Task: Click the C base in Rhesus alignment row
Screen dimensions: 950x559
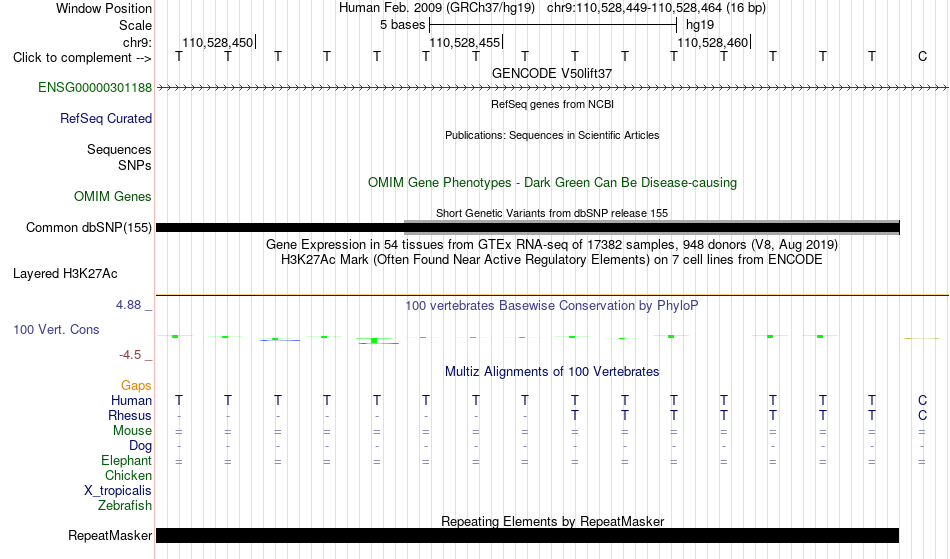Action: coord(922,416)
